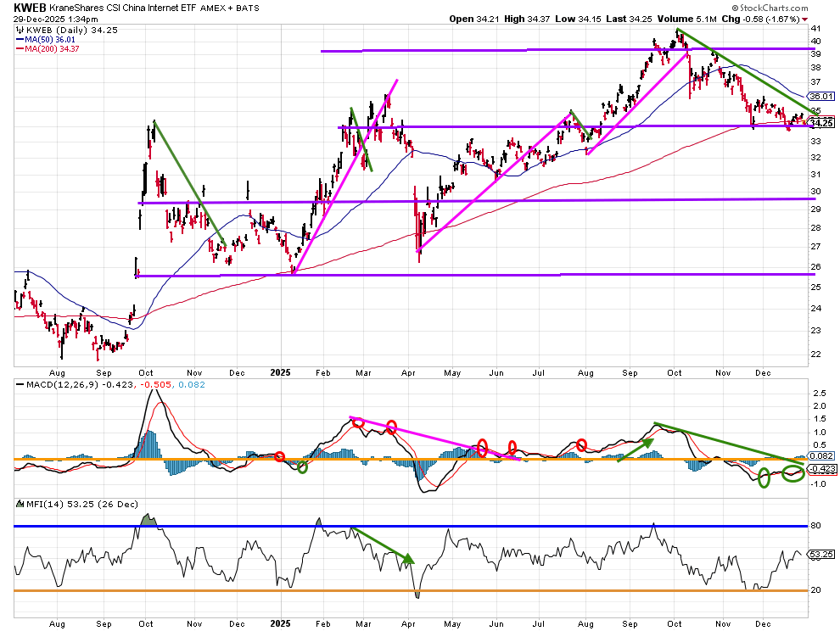Click the KWEB (Daily) legend candlestick marker
Screen dimensions: 840x631
pyautogui.click(x=19, y=29)
